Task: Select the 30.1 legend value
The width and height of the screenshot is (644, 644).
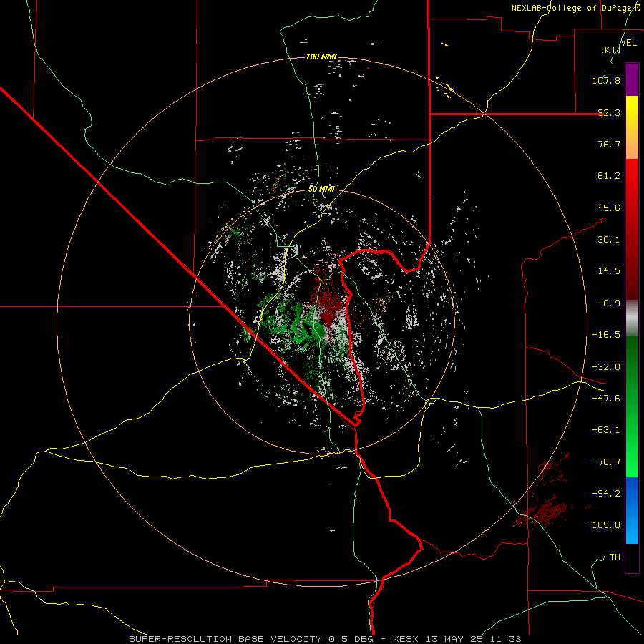Action: pos(609,240)
